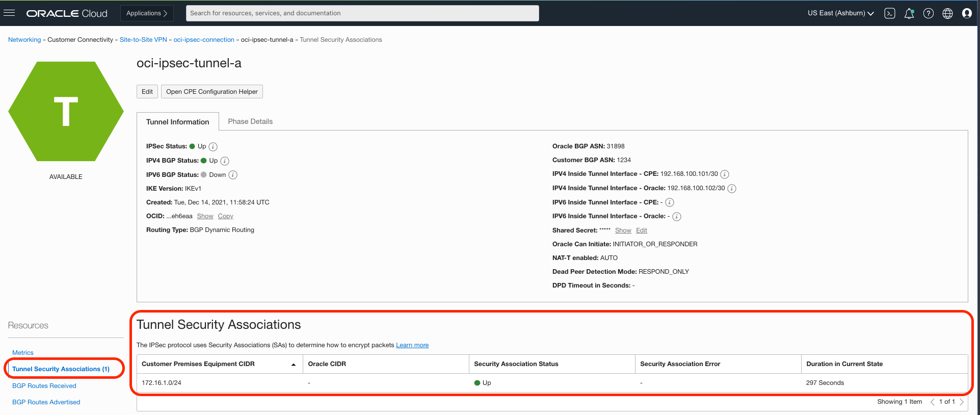Go to next page of associations

[x=962, y=402]
